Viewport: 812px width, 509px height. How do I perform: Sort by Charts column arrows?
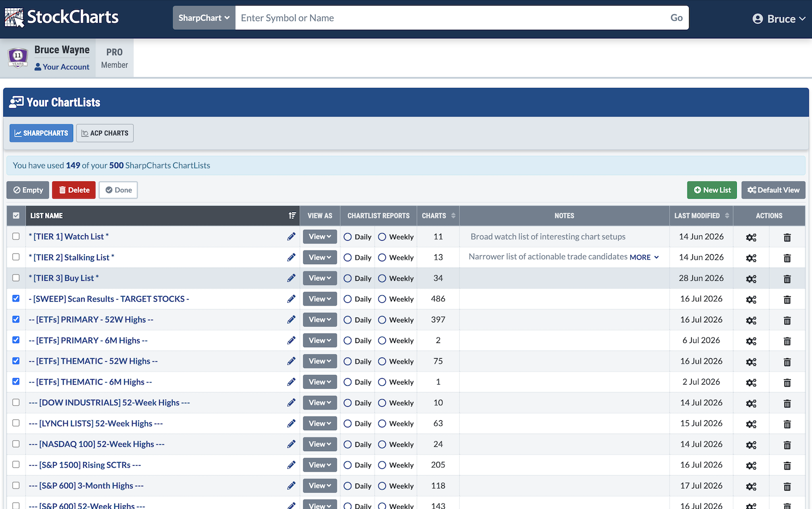pos(453,215)
